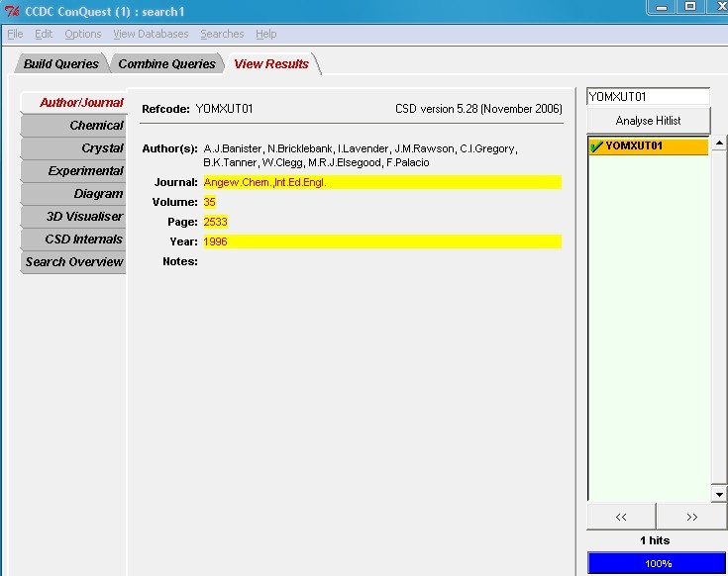The width and height of the screenshot is (728, 576).
Task: Toggle the green checkmark beside YOMXUT01
Action: click(x=595, y=146)
